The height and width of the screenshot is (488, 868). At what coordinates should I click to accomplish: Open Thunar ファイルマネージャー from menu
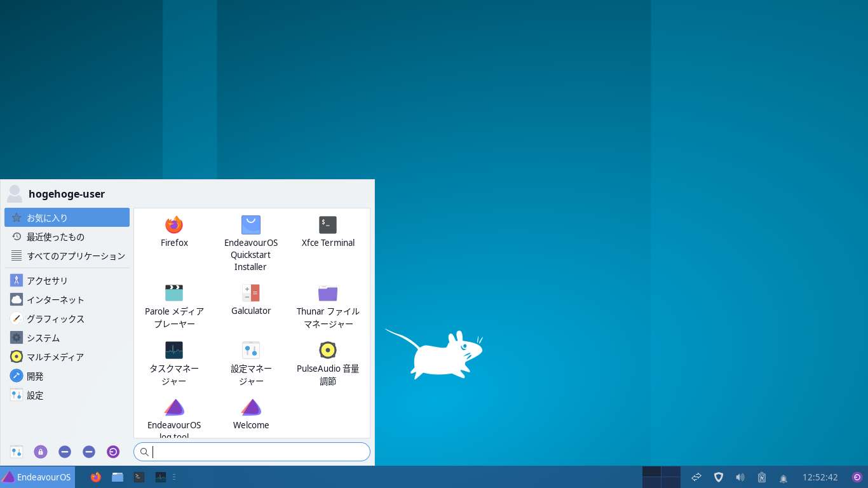328,306
